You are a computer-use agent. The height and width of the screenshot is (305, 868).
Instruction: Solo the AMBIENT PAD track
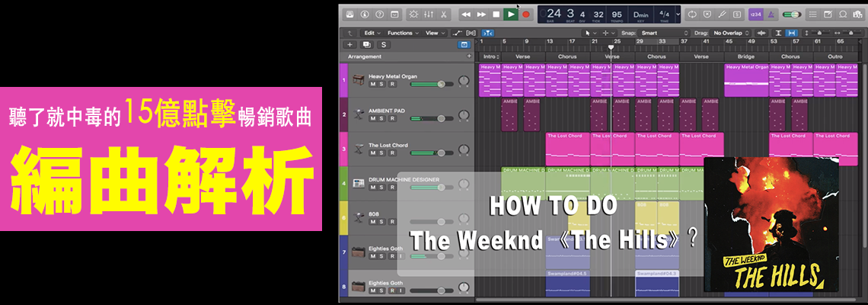coord(382,119)
